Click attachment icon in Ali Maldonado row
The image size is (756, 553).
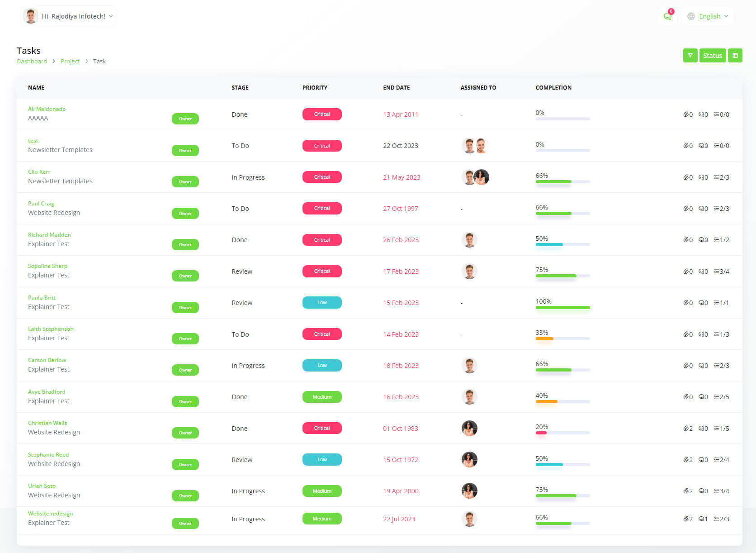tap(686, 114)
